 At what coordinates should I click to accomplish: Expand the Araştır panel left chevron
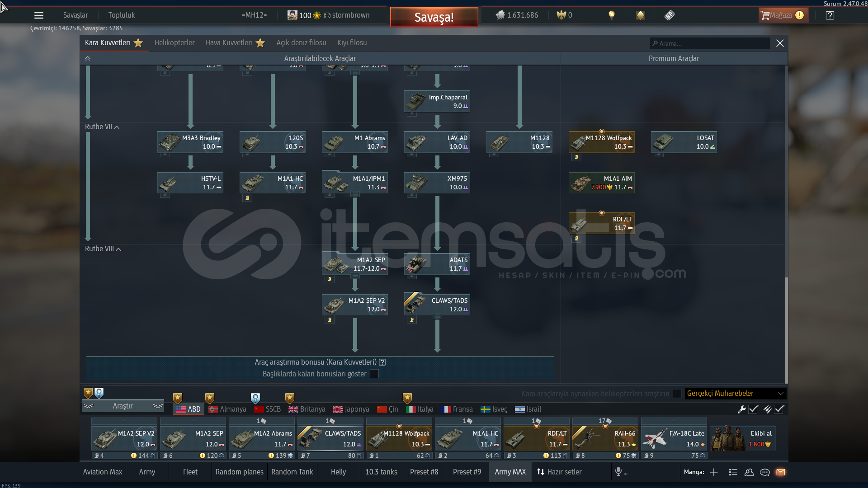(89, 406)
